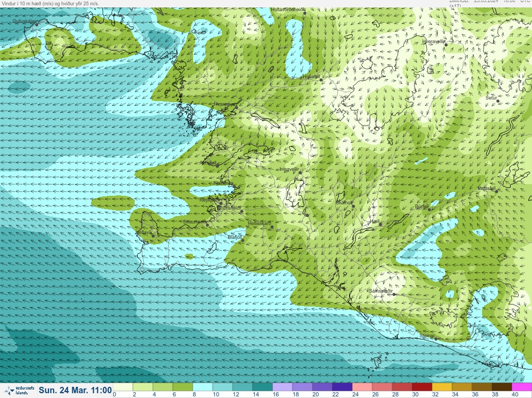The width and height of the screenshot is (532, 398).
Task: Select the Holtavörðuheiði station dot
Action: click(x=305, y=13)
